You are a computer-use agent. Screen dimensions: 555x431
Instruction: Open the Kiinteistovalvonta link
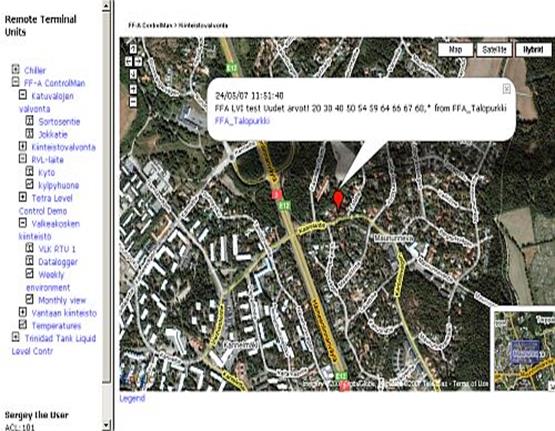click(x=63, y=147)
